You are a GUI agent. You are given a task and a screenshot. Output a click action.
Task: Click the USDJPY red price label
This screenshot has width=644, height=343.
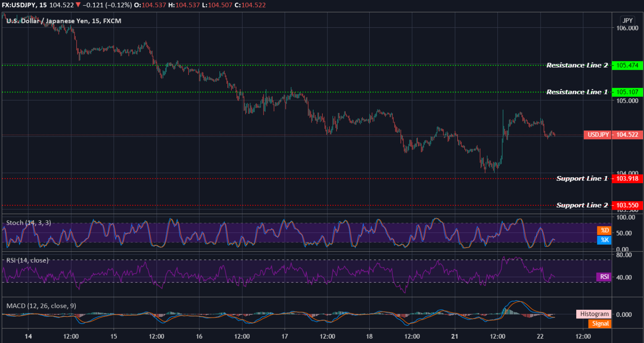point(598,135)
